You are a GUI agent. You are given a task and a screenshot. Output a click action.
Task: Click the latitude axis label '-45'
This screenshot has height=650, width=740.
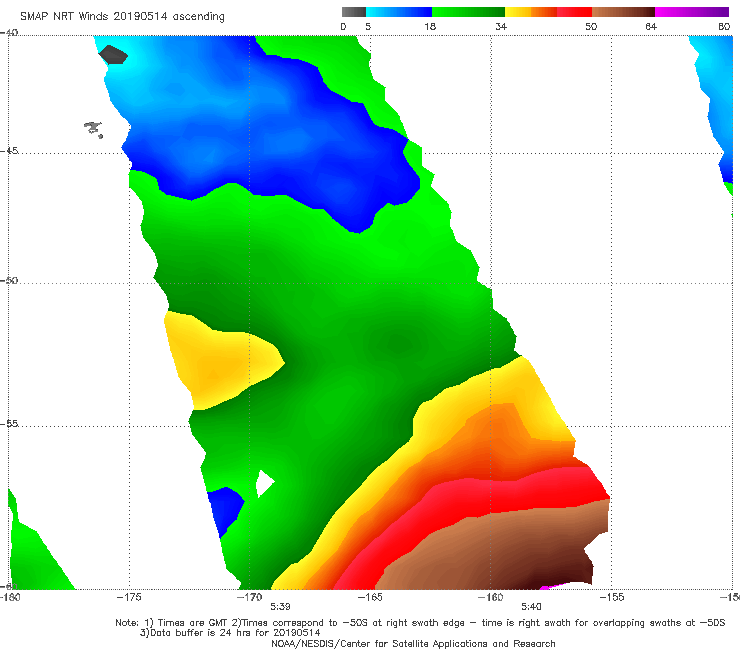(9, 151)
